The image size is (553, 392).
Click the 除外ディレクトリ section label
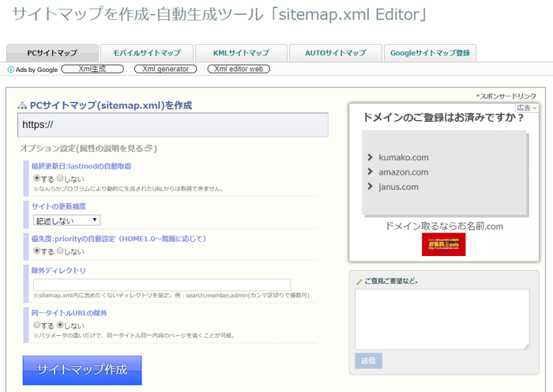(x=58, y=270)
